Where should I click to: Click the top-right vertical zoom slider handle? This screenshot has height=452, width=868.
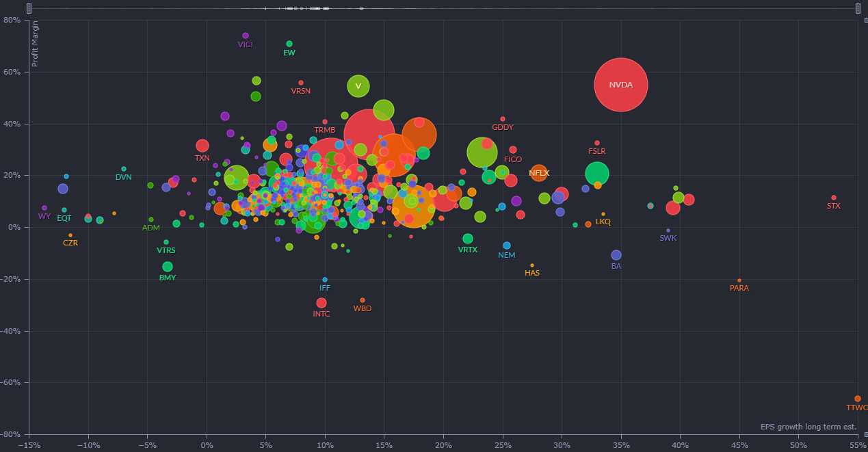click(x=865, y=21)
